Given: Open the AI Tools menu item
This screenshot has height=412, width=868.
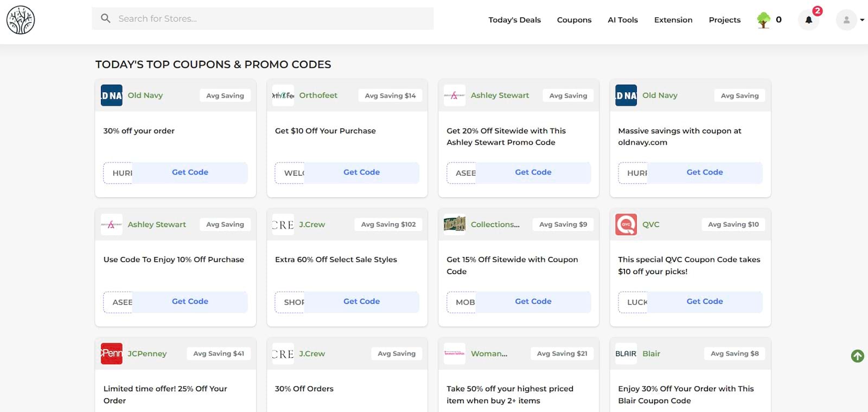Looking at the screenshot, I should tap(623, 20).
